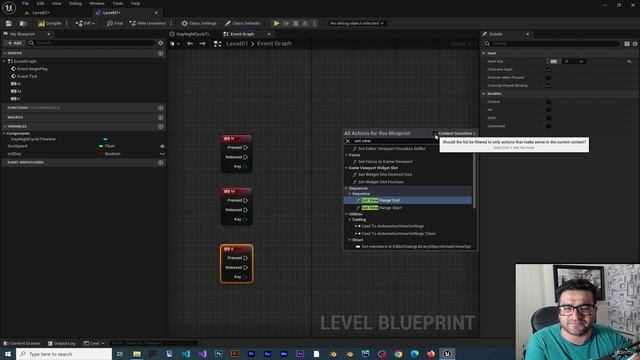The width and height of the screenshot is (640, 360).
Task: Clear the action search with X
Action: (348, 141)
